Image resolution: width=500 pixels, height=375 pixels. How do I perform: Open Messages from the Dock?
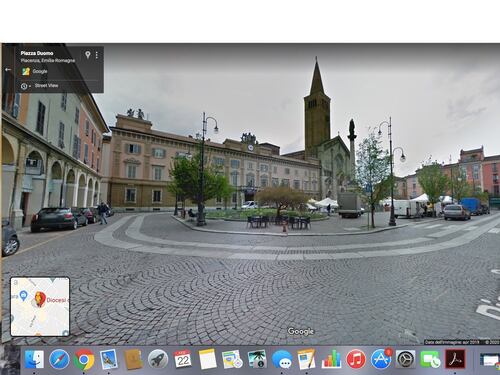[282, 360]
